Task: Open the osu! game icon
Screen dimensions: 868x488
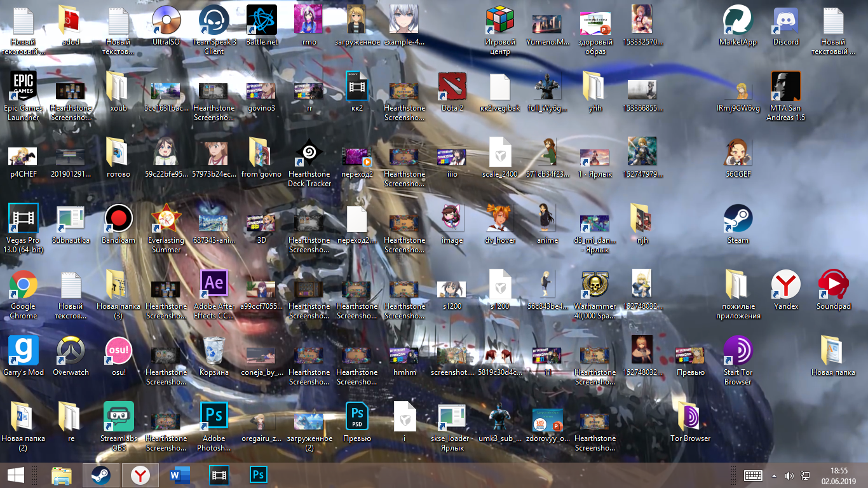Action: pos(119,351)
